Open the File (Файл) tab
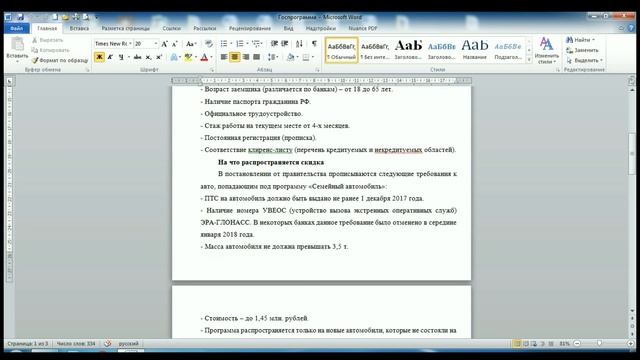 pos(17,28)
